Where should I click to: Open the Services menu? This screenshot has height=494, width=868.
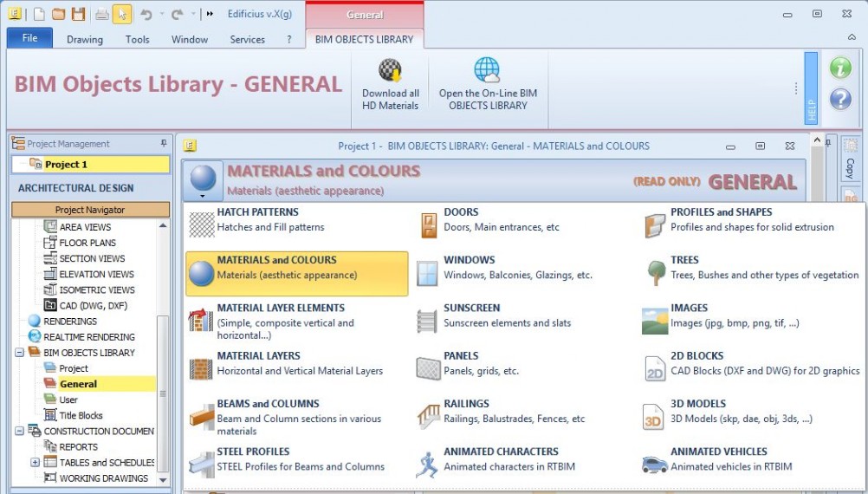248,39
